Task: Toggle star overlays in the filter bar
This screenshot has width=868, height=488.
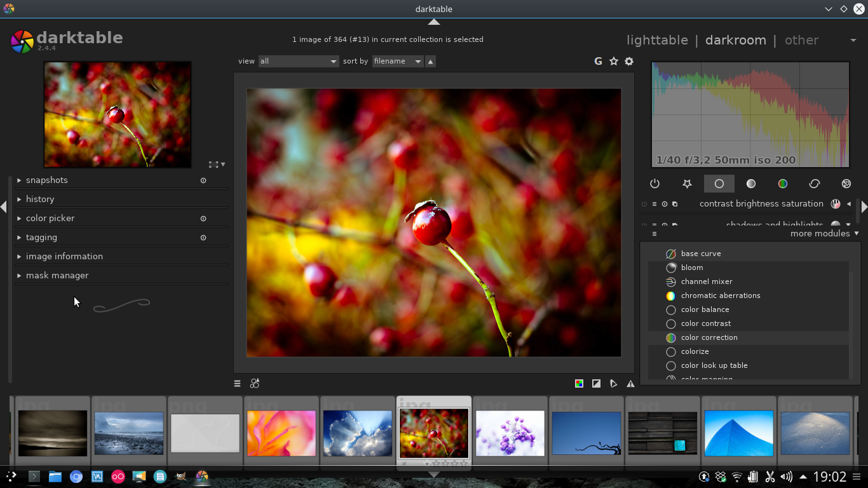Action: tap(613, 61)
